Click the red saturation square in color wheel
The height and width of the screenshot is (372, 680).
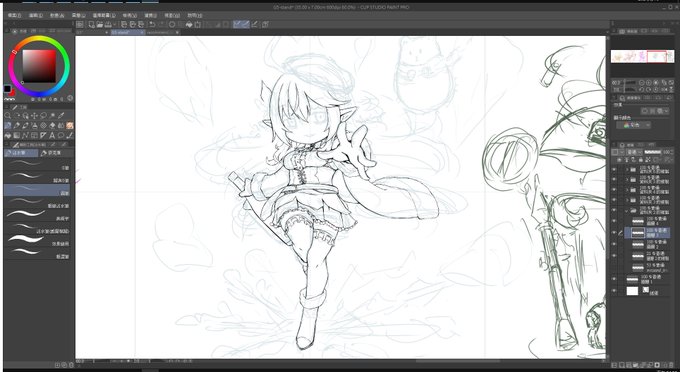tap(39, 66)
